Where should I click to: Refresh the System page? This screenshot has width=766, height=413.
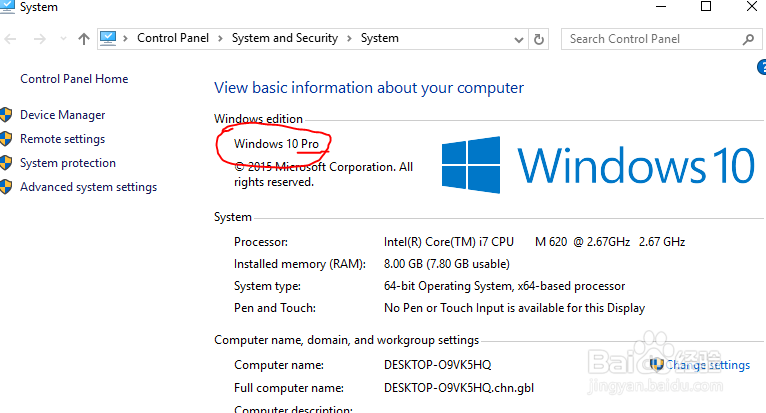[x=539, y=39]
